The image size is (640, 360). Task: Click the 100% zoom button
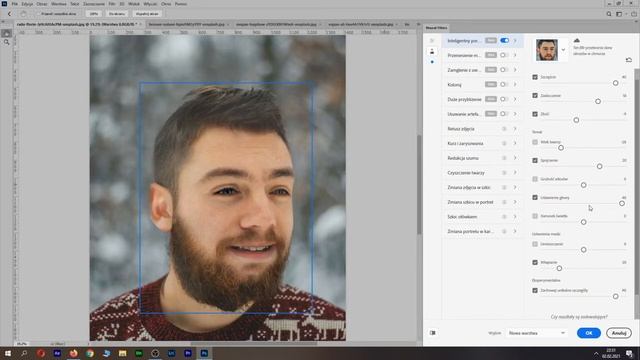tap(94, 14)
